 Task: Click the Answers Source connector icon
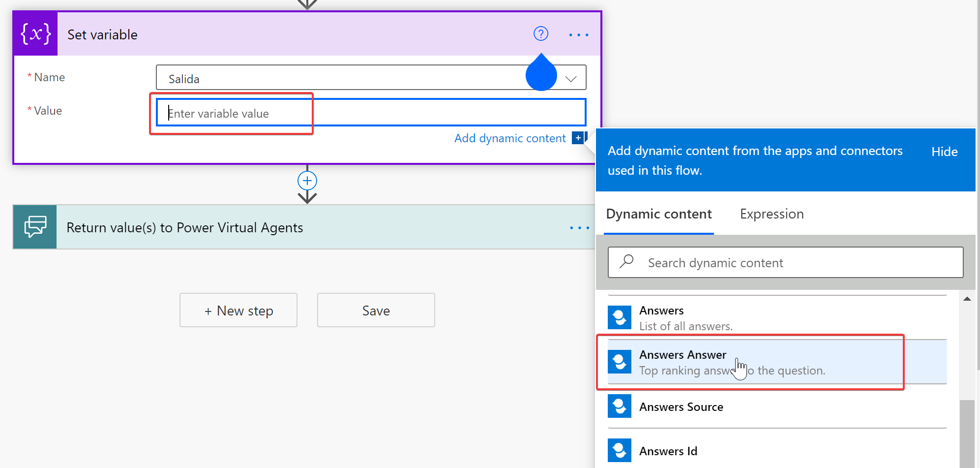(619, 406)
